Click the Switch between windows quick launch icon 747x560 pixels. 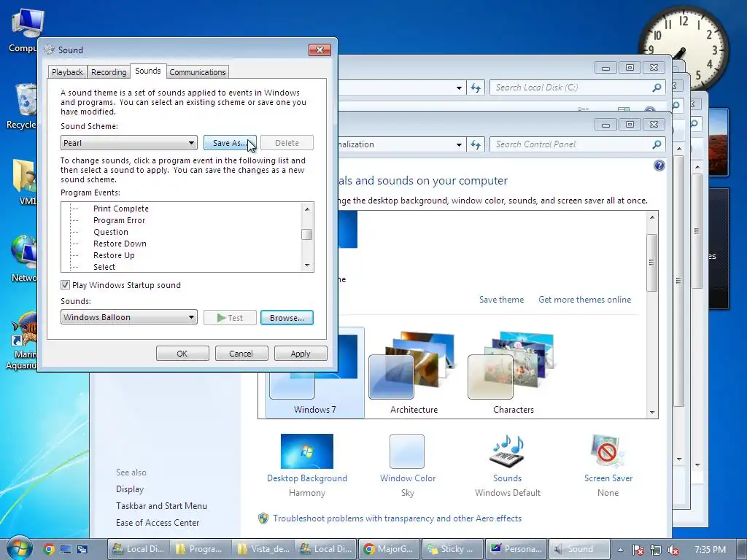pos(82,549)
